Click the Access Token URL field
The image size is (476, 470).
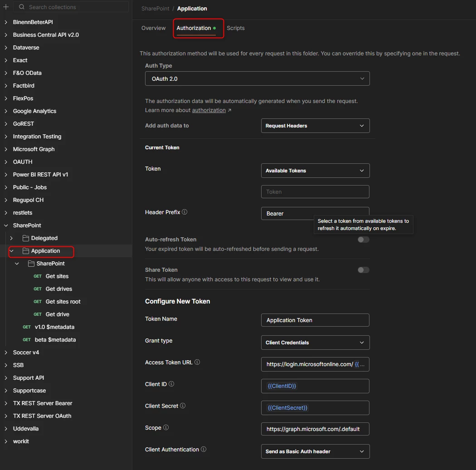click(x=315, y=364)
